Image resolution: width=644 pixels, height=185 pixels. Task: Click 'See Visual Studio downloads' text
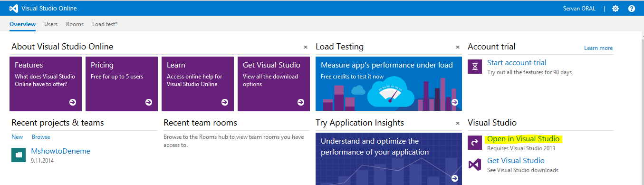click(523, 170)
